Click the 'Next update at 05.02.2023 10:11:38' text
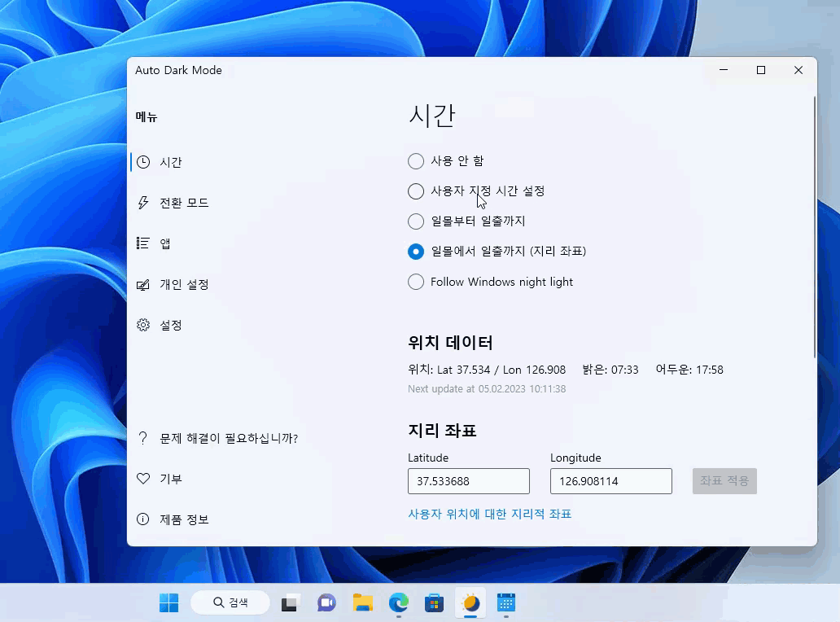The image size is (840, 622). [x=487, y=389]
